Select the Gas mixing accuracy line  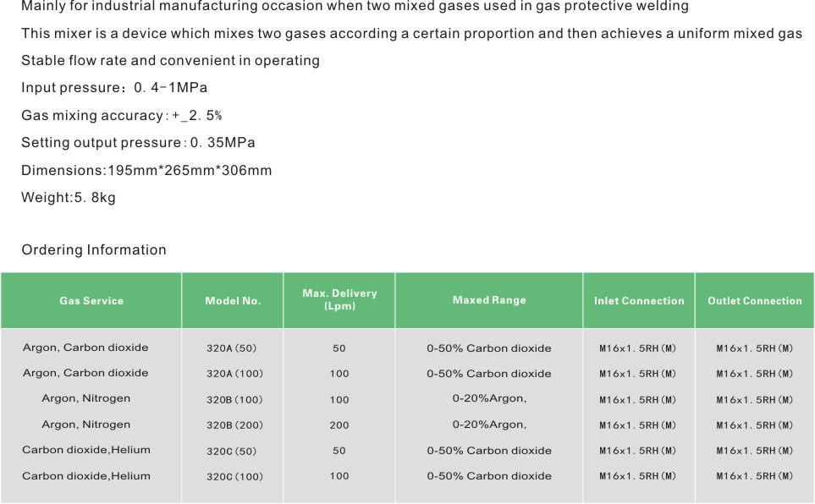(122, 115)
